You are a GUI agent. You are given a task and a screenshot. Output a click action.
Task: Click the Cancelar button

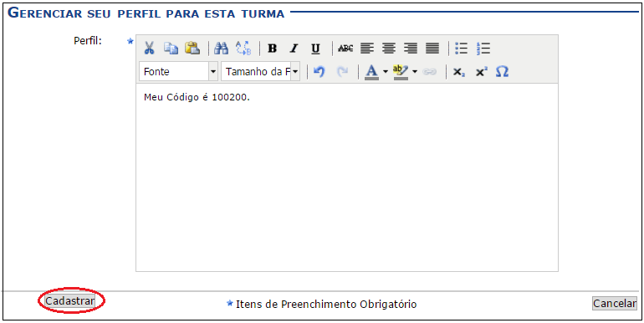click(615, 303)
